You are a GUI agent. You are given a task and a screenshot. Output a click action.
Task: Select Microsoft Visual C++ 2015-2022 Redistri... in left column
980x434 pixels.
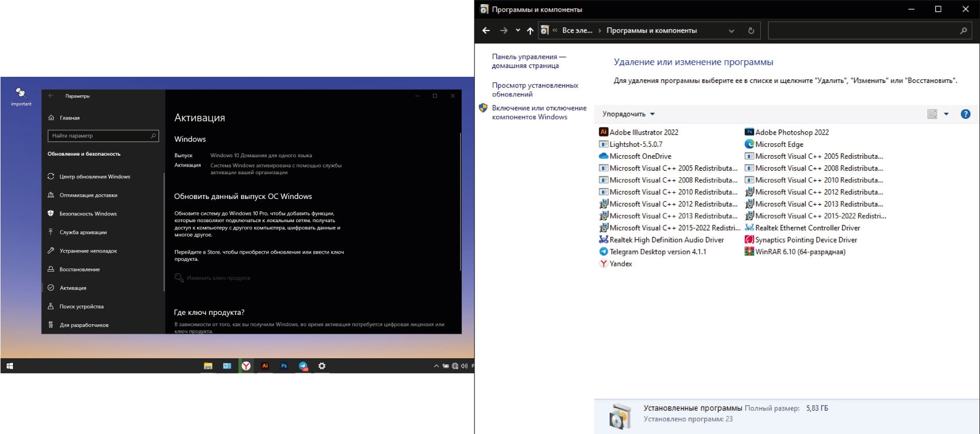pos(669,228)
